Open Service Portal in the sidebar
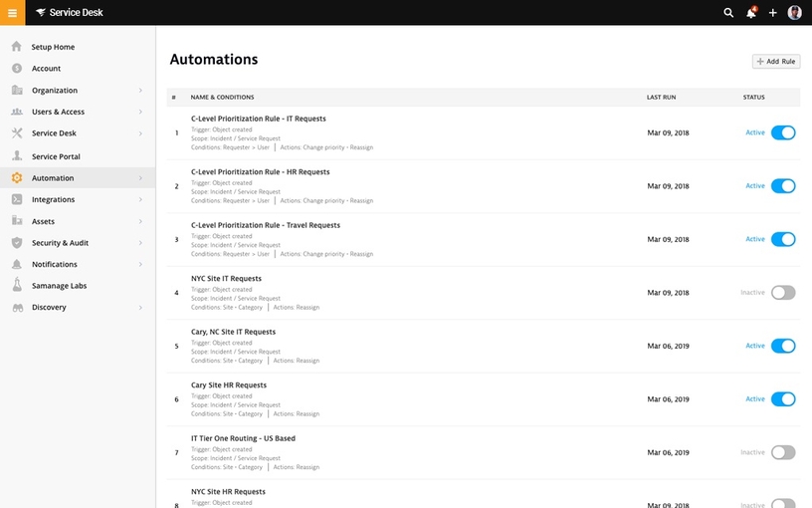The width and height of the screenshot is (812, 508). point(56,156)
